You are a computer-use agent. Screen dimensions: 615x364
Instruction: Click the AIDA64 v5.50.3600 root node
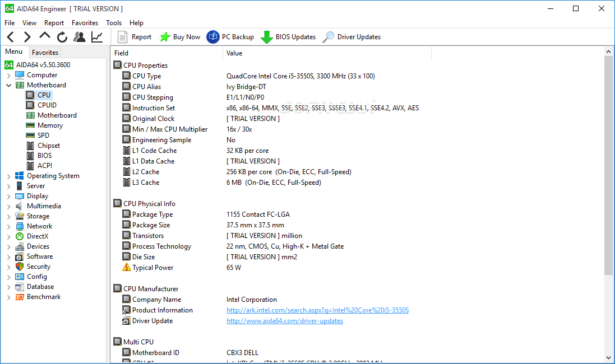tap(43, 64)
